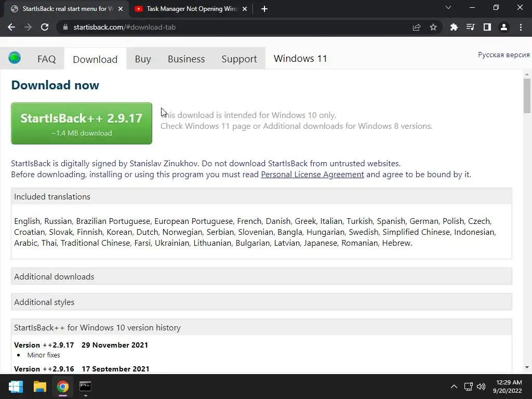The width and height of the screenshot is (532, 399).
Task: Open the Personal License Agreement link
Action: 312,175
